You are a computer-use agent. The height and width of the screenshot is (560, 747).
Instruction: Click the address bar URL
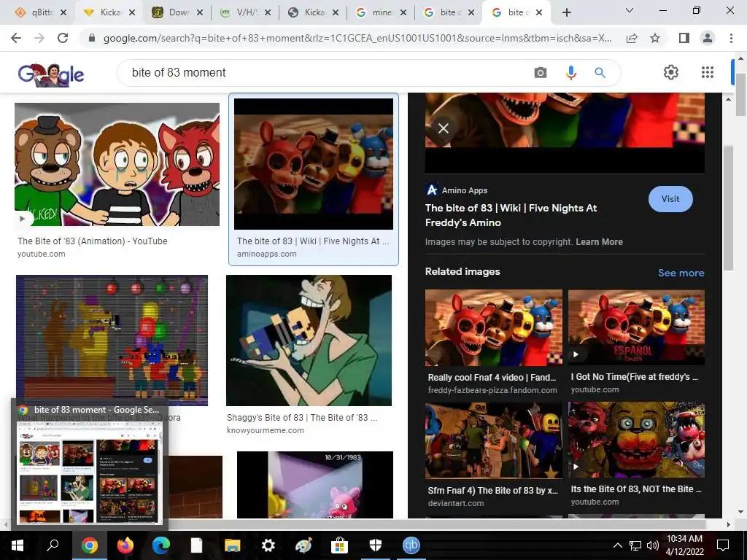357,38
